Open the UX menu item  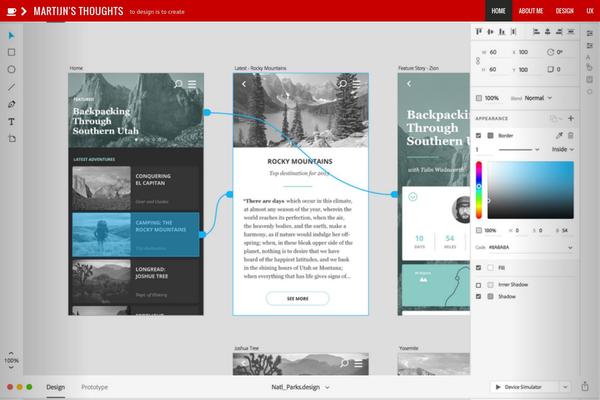590,11
